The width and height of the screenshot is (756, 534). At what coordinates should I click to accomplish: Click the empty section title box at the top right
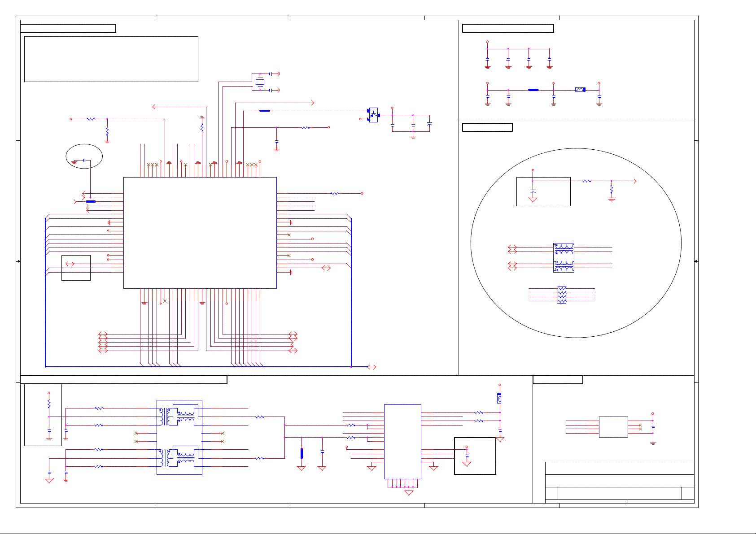pyautogui.click(x=508, y=28)
